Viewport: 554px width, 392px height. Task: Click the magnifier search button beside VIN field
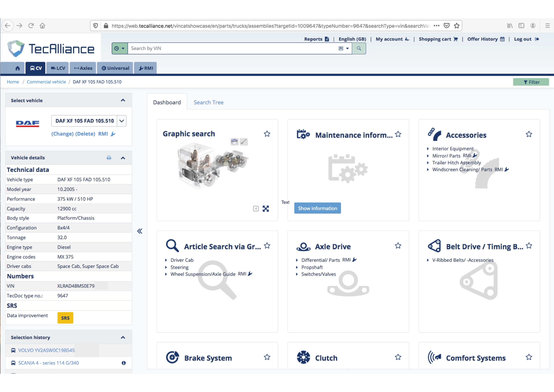pyautogui.click(x=359, y=48)
